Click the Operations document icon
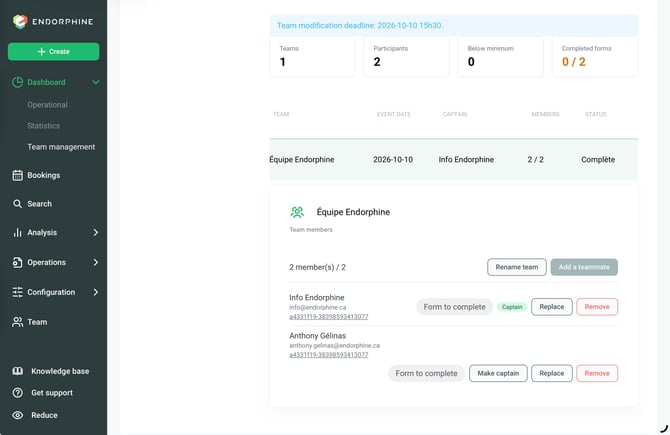670x435 pixels. coord(18,262)
